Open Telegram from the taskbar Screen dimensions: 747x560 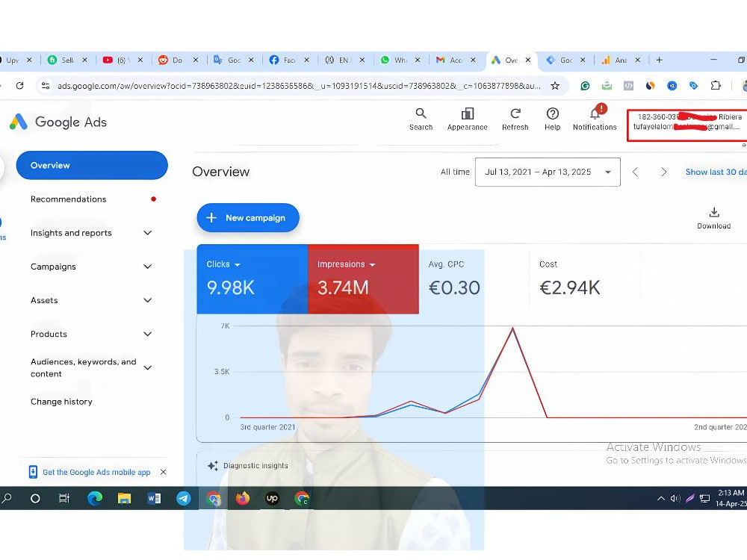tap(184, 499)
